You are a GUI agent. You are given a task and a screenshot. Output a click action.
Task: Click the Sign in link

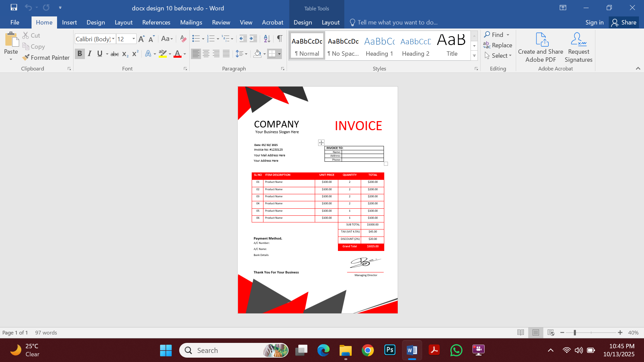click(594, 22)
